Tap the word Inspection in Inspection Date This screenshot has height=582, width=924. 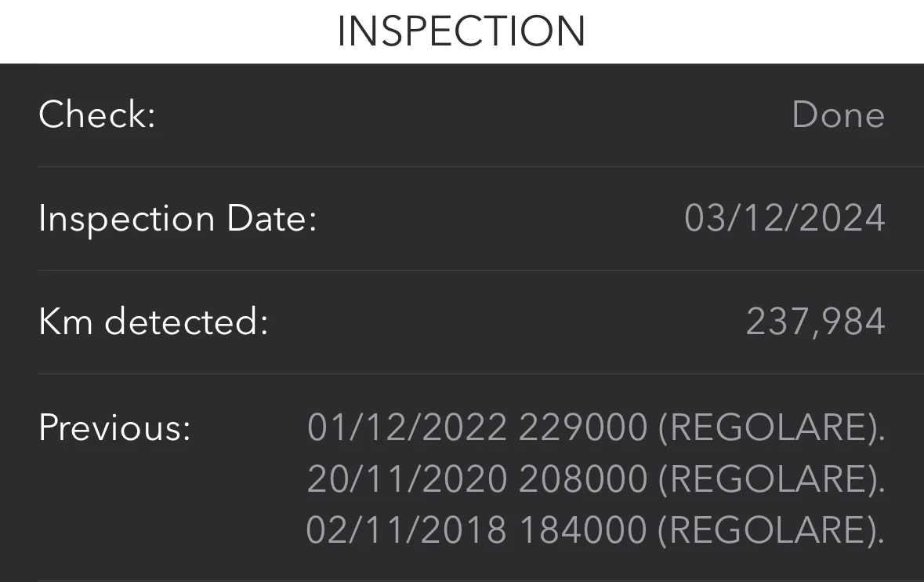click(x=126, y=218)
